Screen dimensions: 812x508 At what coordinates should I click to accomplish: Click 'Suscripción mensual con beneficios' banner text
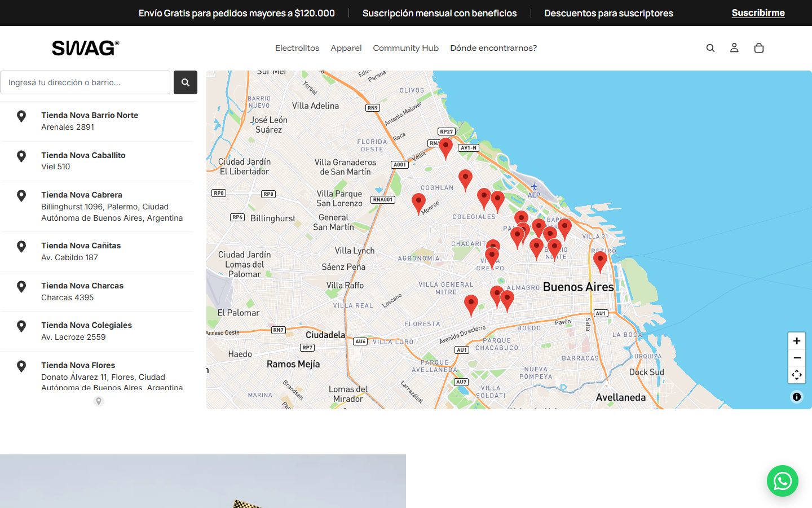point(440,13)
